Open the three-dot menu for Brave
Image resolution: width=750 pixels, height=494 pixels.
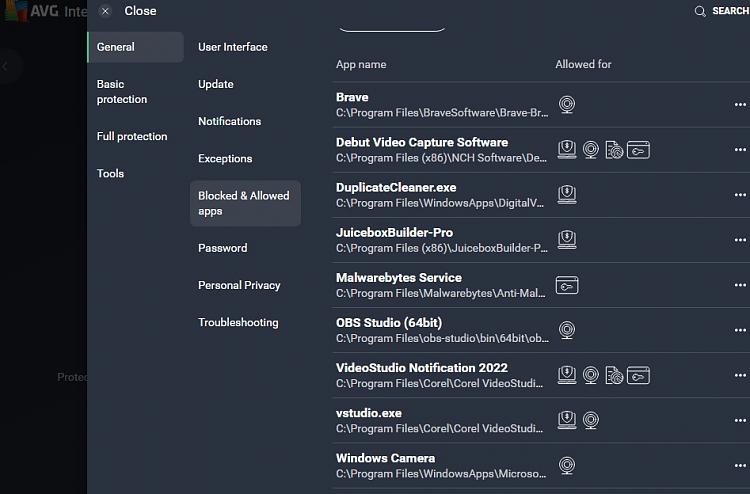point(740,105)
